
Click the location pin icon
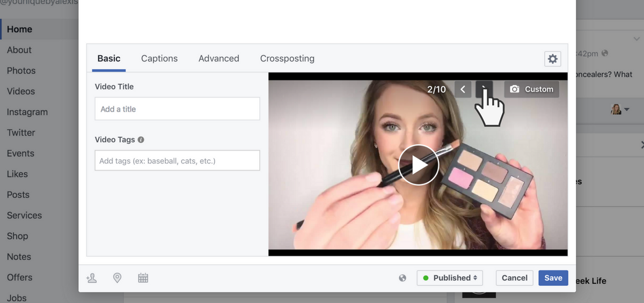point(117,278)
